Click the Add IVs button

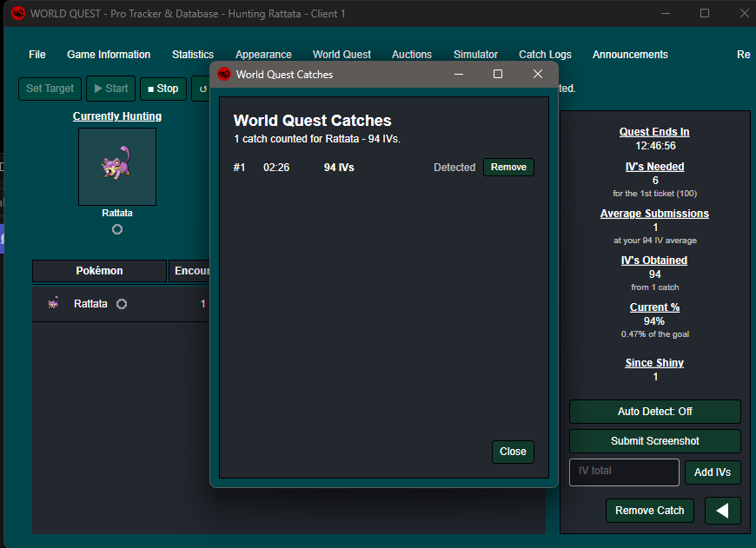point(713,472)
